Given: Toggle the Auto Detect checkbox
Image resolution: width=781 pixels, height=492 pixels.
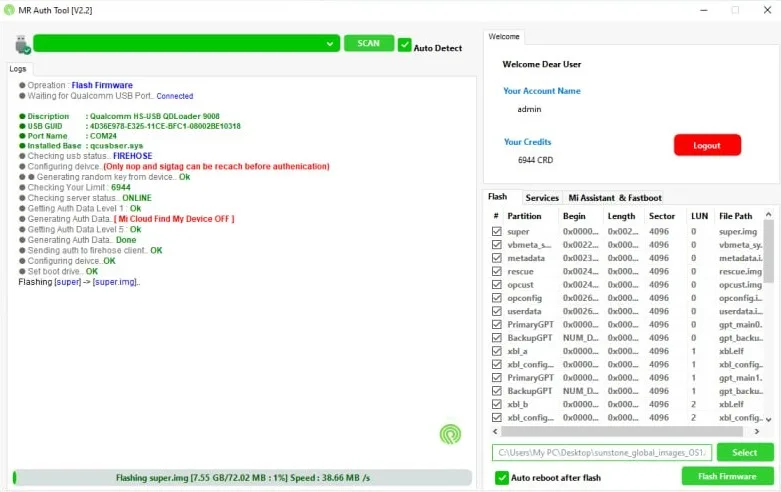Looking at the screenshot, I should point(404,45).
